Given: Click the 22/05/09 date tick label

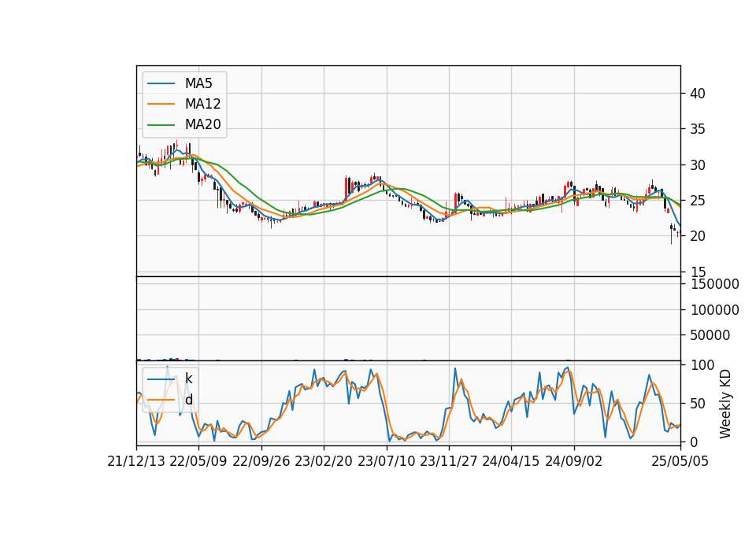Looking at the screenshot, I should coord(198,461).
